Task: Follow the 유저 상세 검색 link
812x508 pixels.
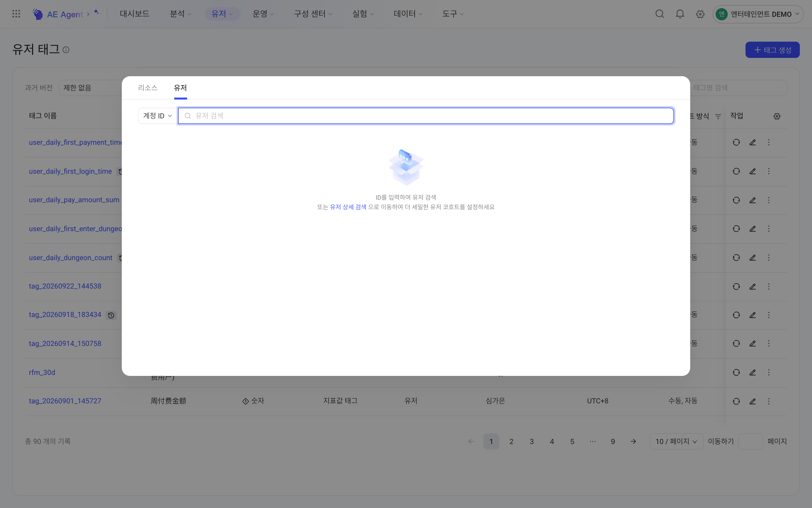Action: coord(348,207)
